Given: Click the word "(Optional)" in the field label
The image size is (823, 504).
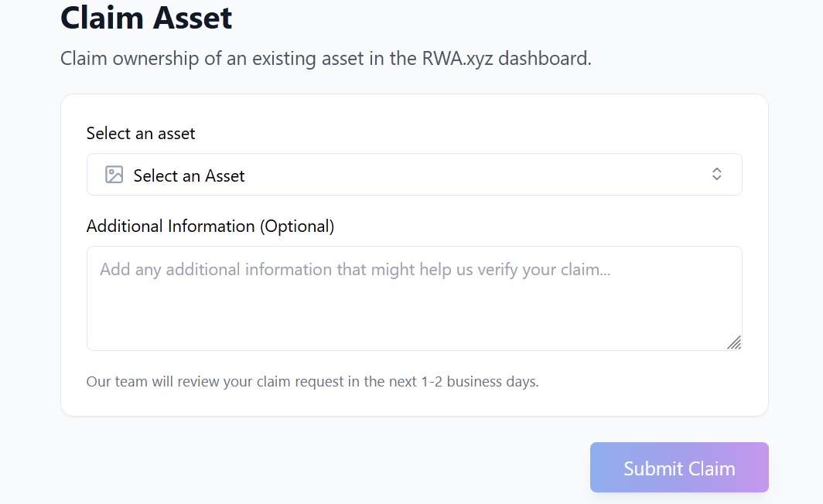Looking at the screenshot, I should click(x=297, y=226).
